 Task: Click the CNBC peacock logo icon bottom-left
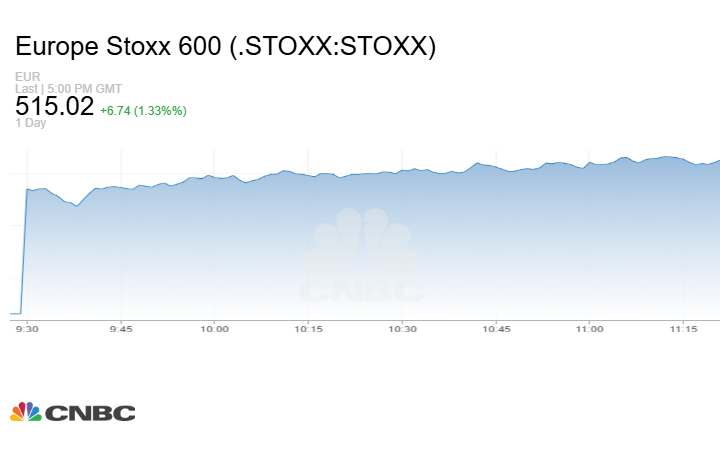coord(25,411)
